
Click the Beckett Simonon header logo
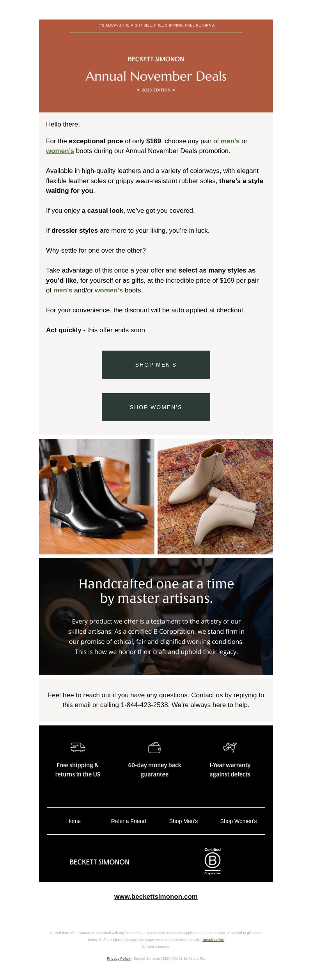pos(156,59)
